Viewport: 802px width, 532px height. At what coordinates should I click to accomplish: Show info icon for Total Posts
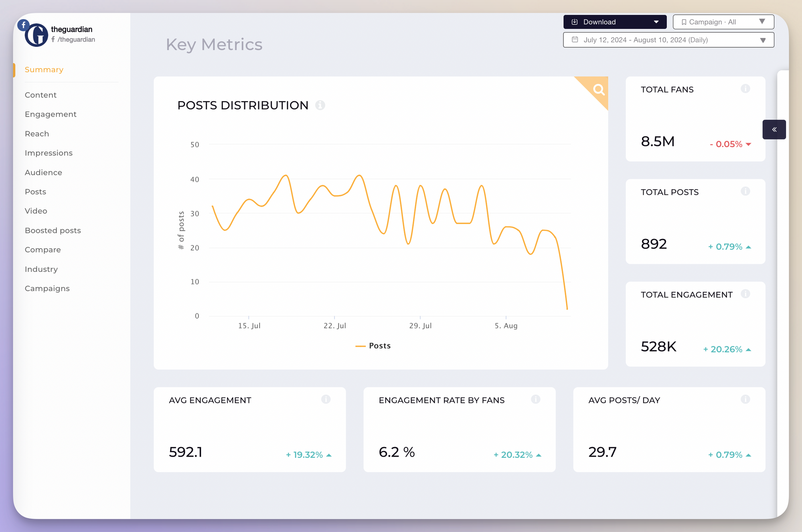coord(745,191)
